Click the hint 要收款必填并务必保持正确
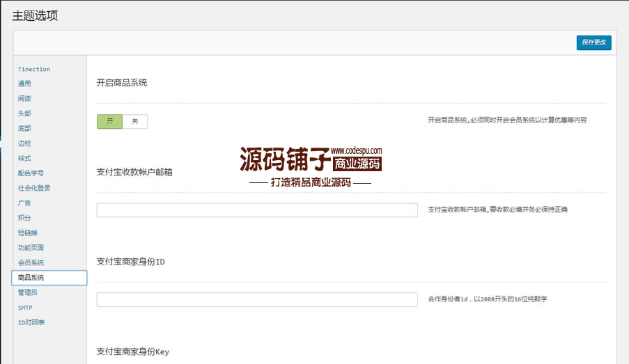The image size is (629, 364). click(x=497, y=209)
